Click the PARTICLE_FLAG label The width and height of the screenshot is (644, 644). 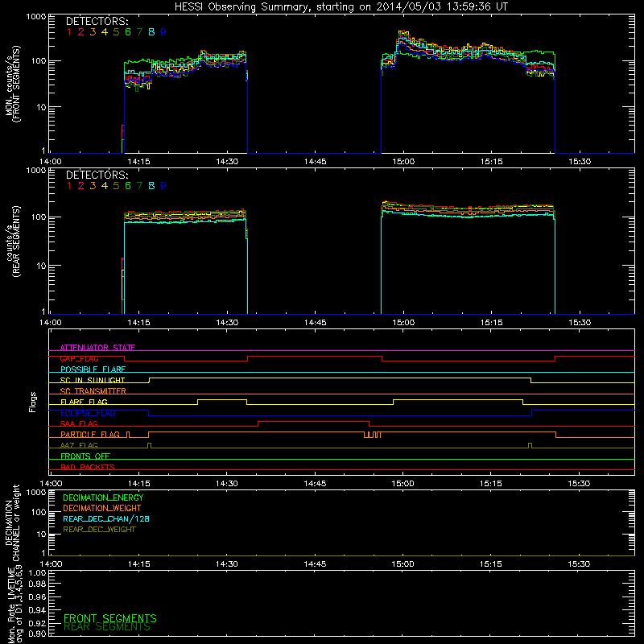(x=90, y=435)
